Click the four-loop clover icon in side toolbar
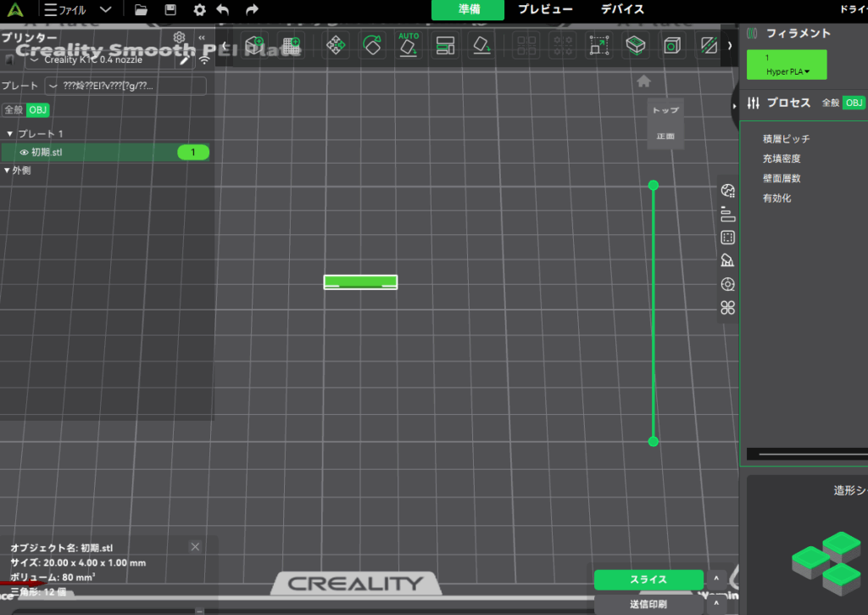The image size is (868, 615). click(728, 307)
